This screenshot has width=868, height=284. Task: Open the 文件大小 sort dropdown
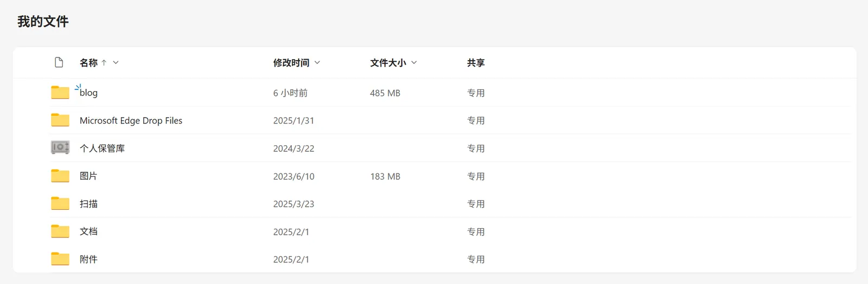(414, 63)
